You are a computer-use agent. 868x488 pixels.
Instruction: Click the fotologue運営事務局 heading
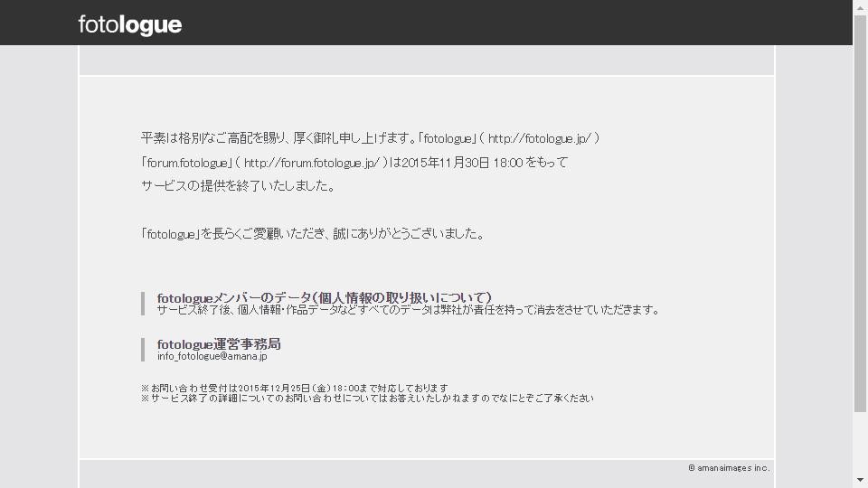[219, 343]
